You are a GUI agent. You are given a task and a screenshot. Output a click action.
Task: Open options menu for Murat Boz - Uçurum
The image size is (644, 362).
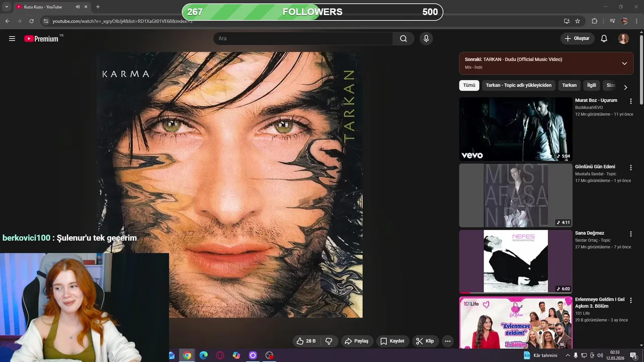[631, 101]
